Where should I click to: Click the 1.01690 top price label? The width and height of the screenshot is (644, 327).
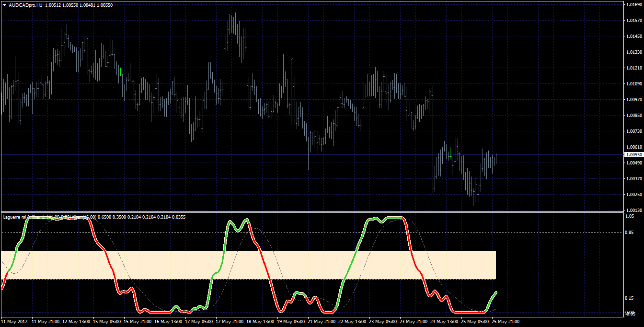tap(634, 5)
